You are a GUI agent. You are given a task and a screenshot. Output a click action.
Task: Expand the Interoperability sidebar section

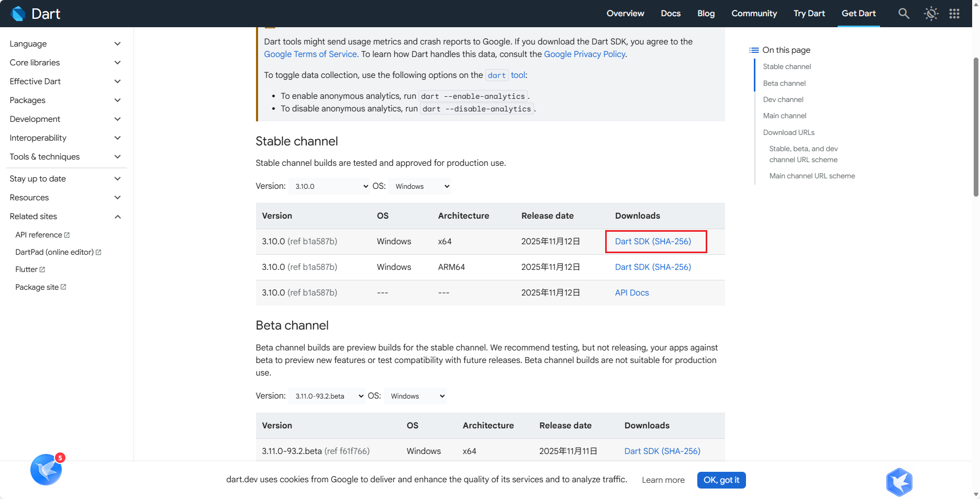coord(66,138)
